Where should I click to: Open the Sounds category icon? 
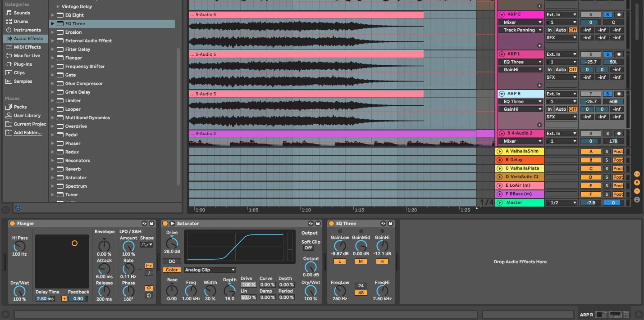point(9,13)
